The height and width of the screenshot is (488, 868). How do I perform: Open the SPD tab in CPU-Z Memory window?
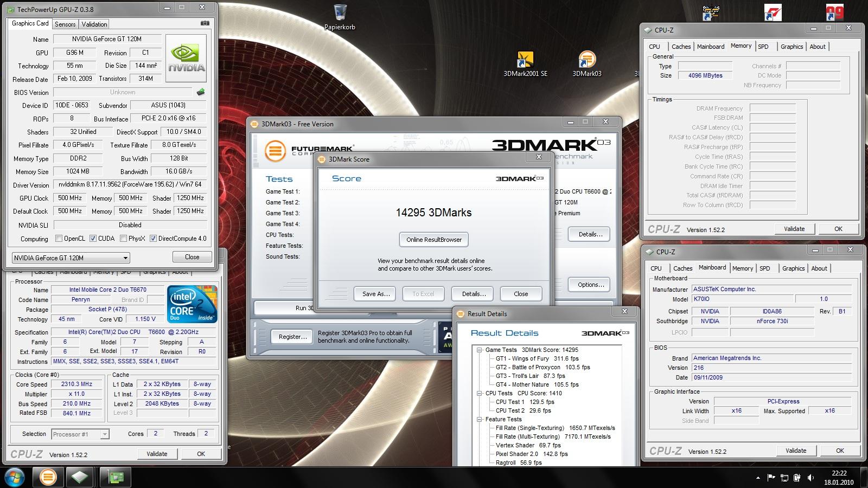[x=763, y=47]
